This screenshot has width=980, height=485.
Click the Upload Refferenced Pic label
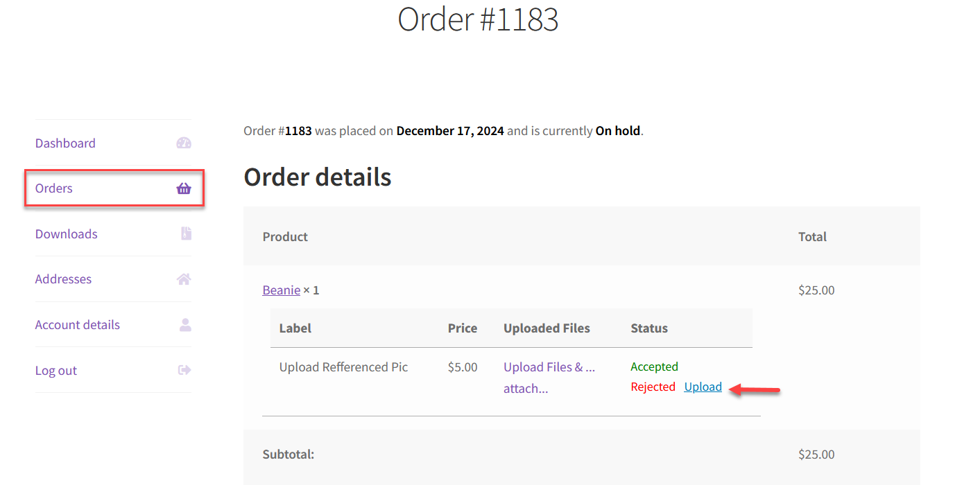[343, 367]
